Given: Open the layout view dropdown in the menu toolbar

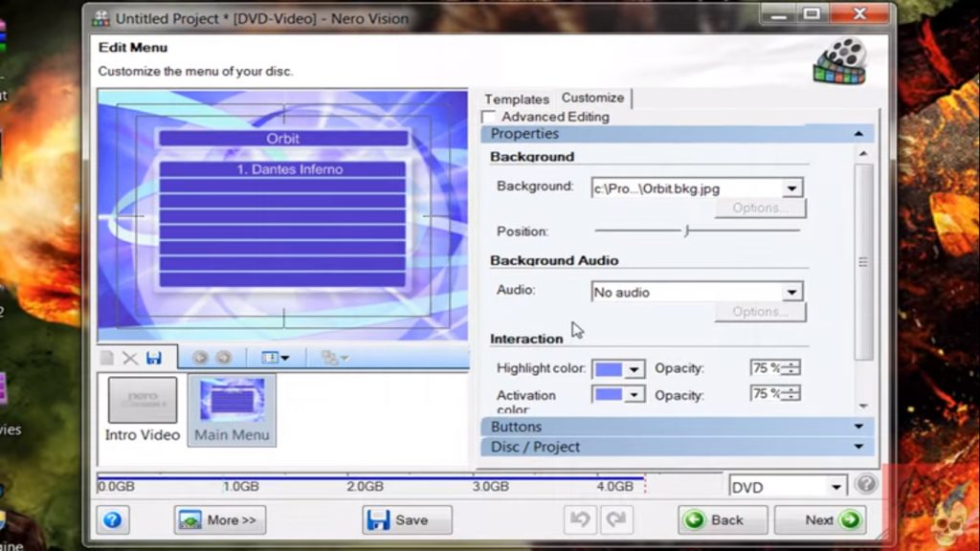Looking at the screenshot, I should pos(275,358).
